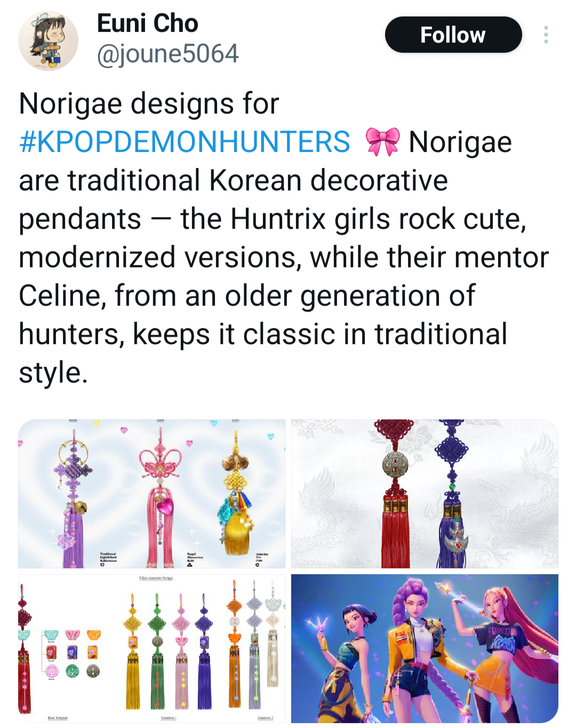Select the pink heart norigae in first image

pos(160,496)
